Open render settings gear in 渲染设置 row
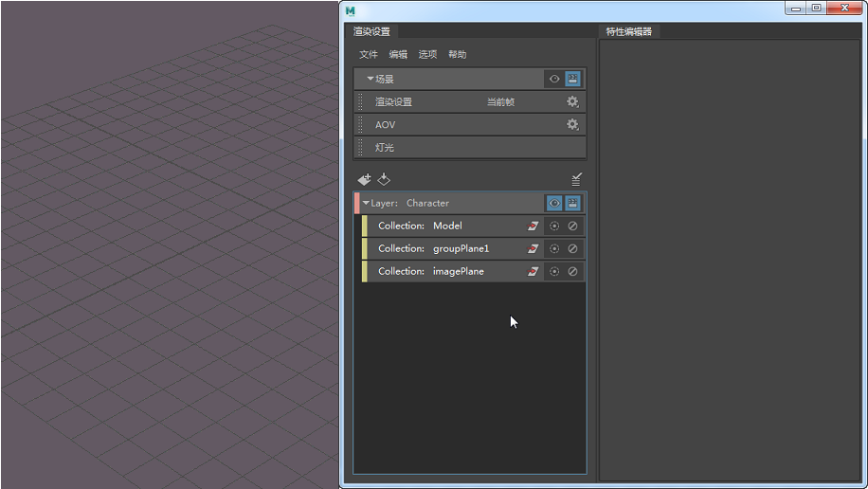 tap(572, 102)
